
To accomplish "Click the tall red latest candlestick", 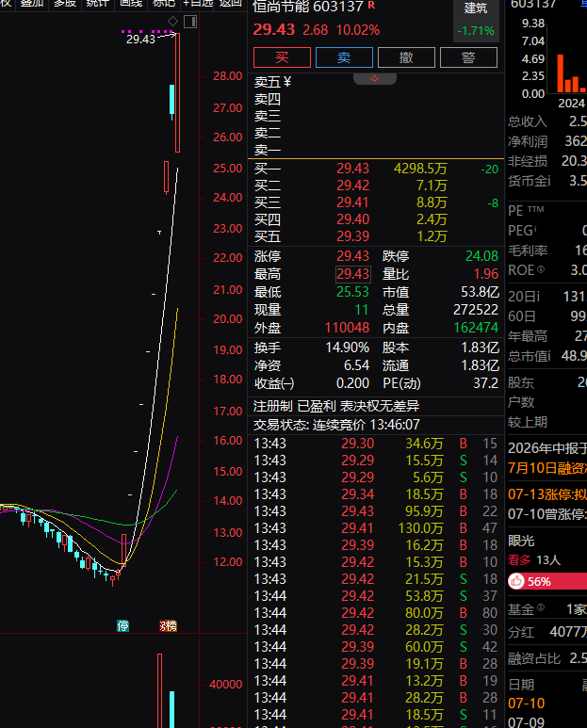I will [177, 92].
